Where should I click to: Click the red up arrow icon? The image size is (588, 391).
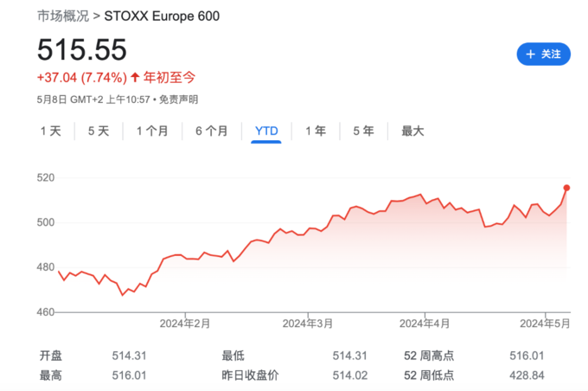tap(135, 77)
